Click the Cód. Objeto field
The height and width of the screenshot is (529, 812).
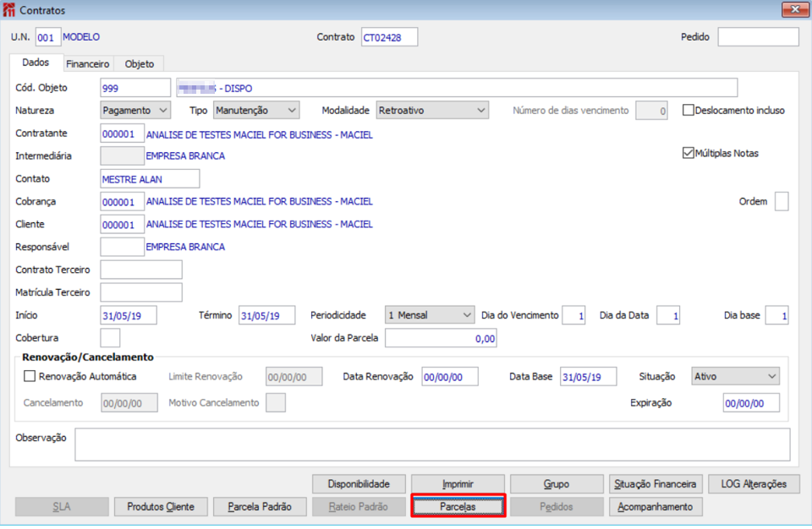point(135,88)
